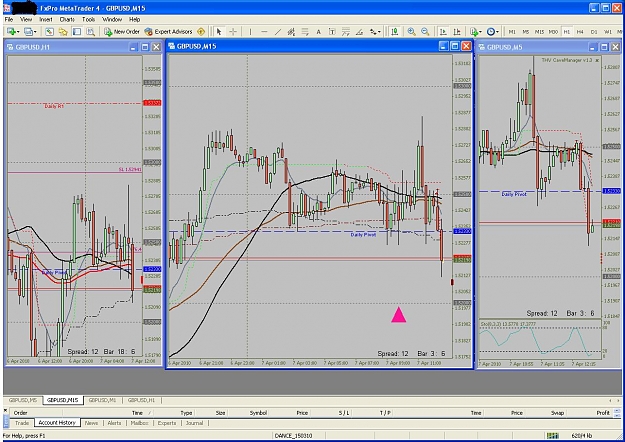
Task: Zoom in the chart
Action: point(411,31)
